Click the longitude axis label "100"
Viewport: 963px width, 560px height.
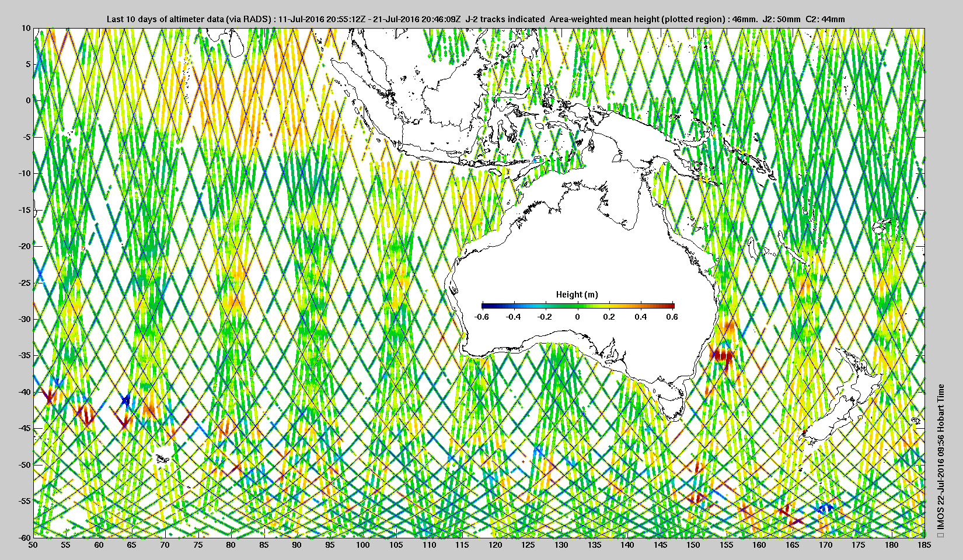pyautogui.click(x=363, y=545)
